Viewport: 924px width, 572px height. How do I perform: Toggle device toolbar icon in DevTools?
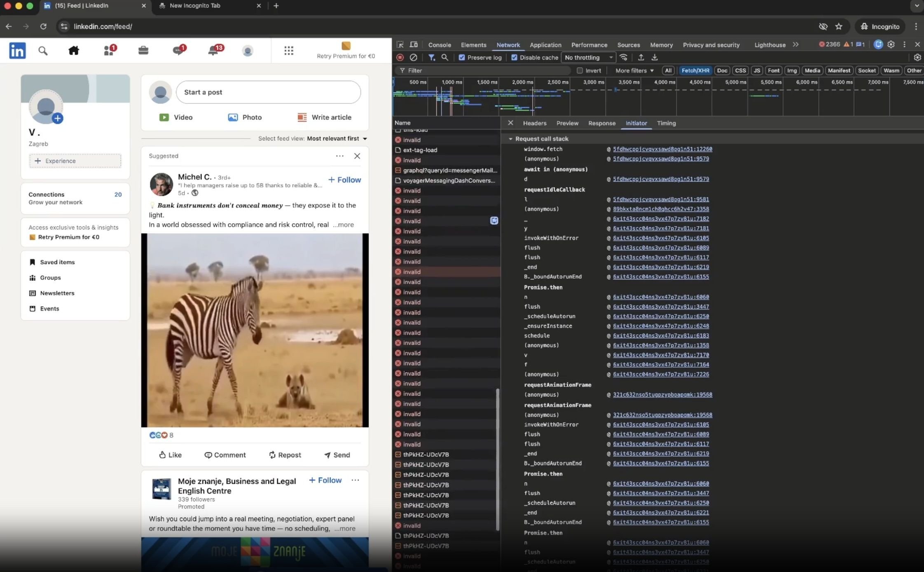pos(414,45)
